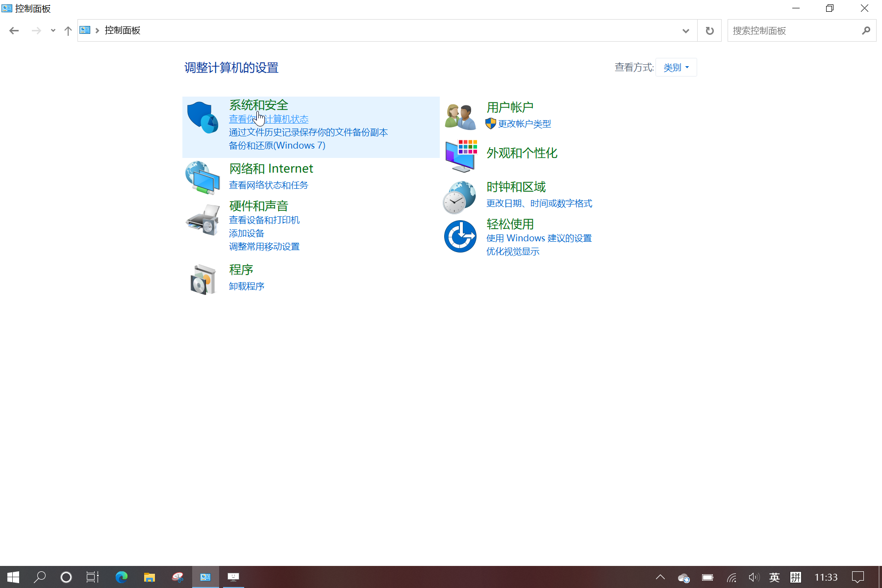882x588 pixels.
Task: Show hidden icons in the system tray
Action: pos(660,577)
